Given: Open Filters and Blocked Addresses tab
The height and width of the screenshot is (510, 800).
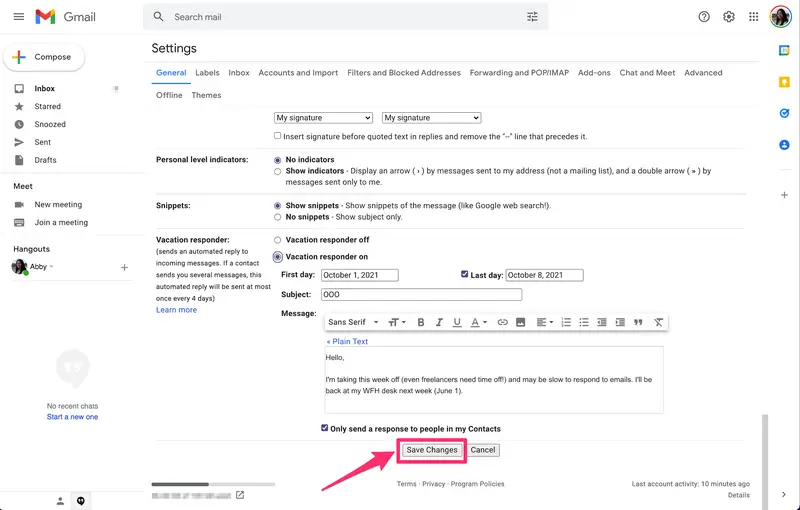Looking at the screenshot, I should (404, 73).
